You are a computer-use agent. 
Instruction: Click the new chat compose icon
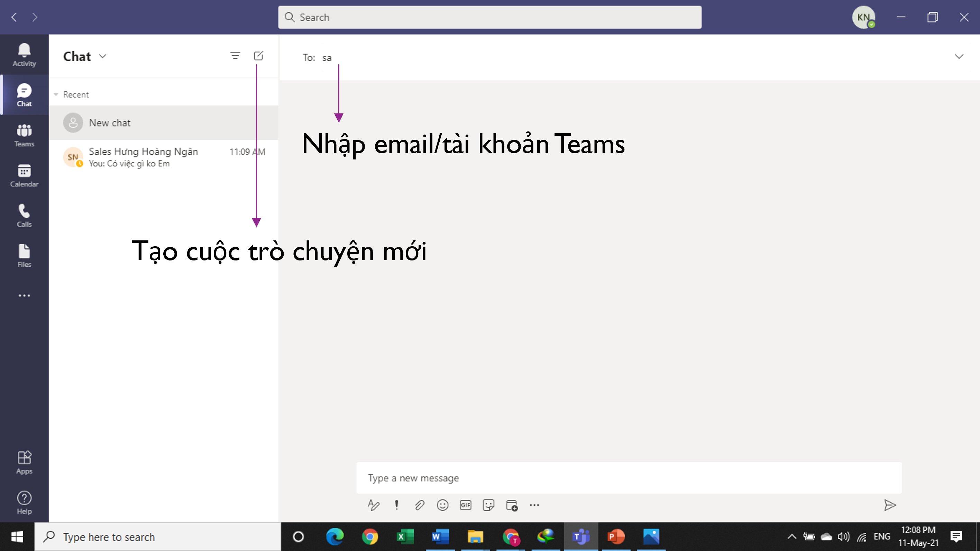[258, 56]
